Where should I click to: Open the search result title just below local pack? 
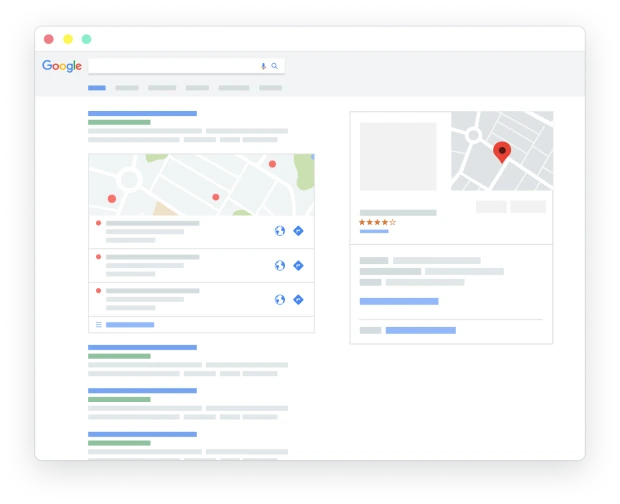pos(142,347)
